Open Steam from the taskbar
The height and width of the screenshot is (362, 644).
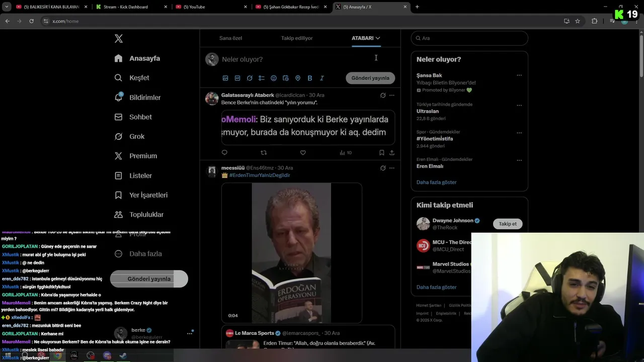tap(123, 355)
